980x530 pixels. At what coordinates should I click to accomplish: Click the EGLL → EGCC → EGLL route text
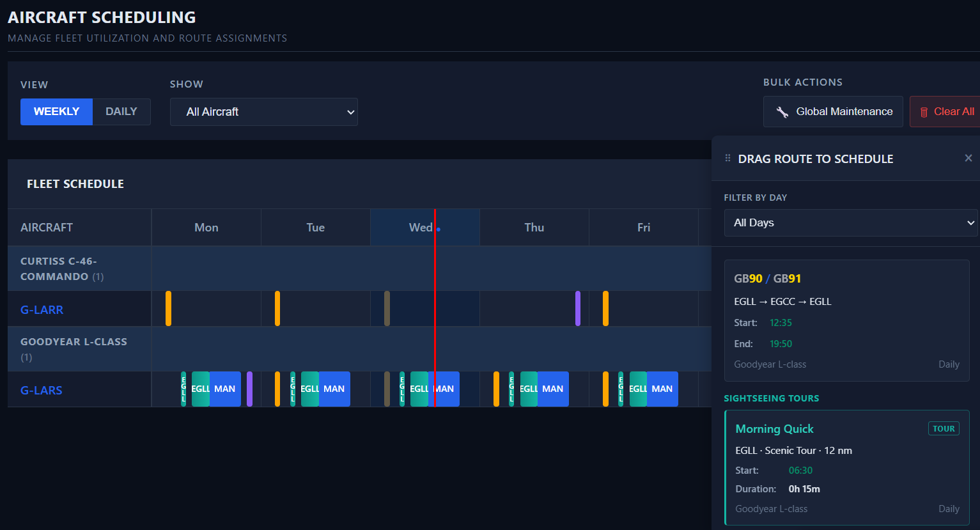click(782, 302)
